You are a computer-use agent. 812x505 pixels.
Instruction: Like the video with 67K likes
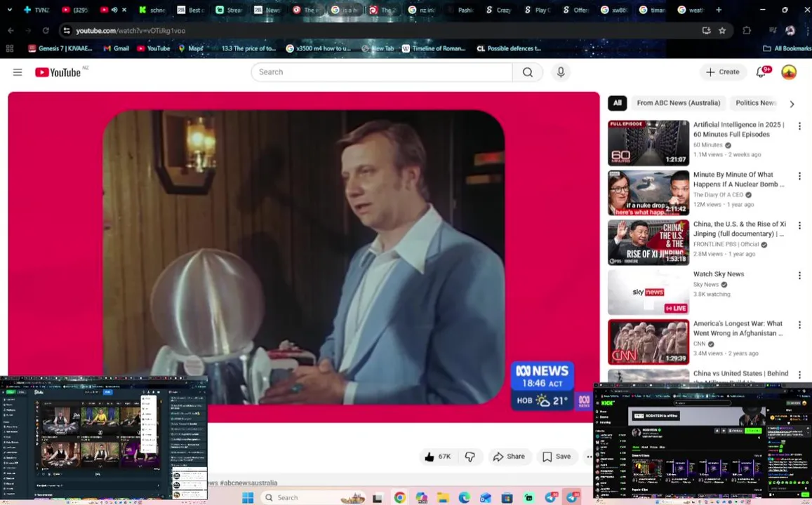pos(438,457)
